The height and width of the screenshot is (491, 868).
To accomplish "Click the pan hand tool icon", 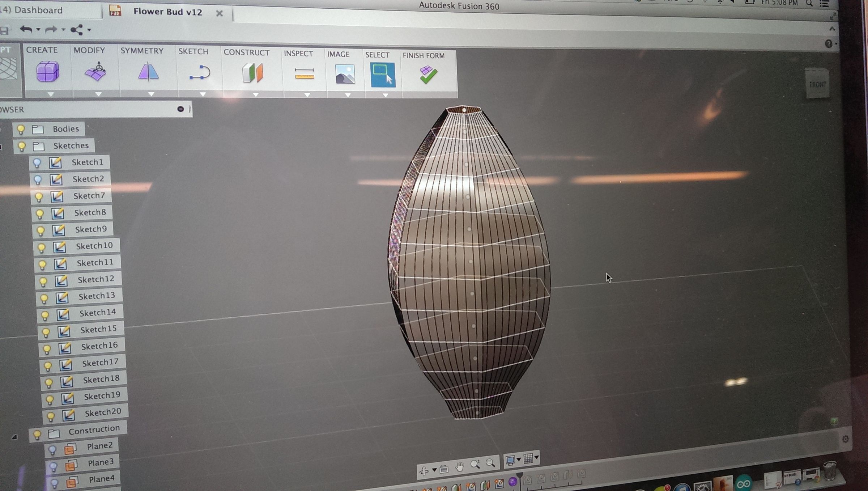I will click(x=460, y=466).
